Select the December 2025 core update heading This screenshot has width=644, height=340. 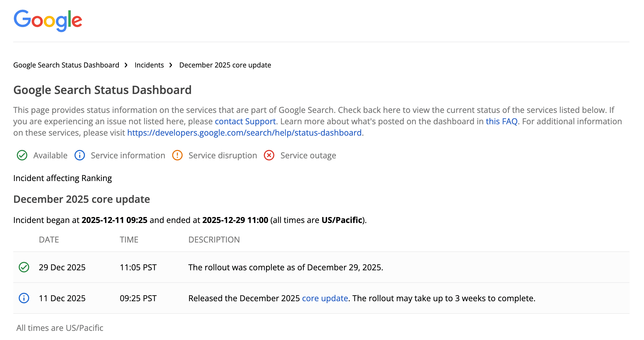pyautogui.click(x=81, y=199)
